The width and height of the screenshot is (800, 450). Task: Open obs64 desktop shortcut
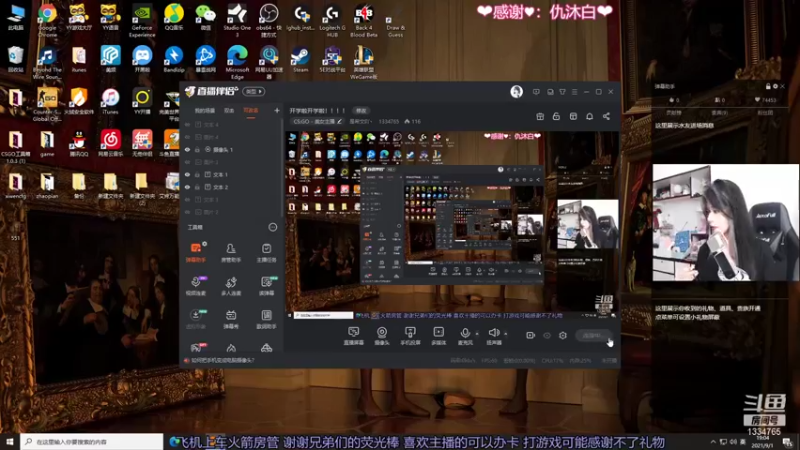[x=269, y=20]
